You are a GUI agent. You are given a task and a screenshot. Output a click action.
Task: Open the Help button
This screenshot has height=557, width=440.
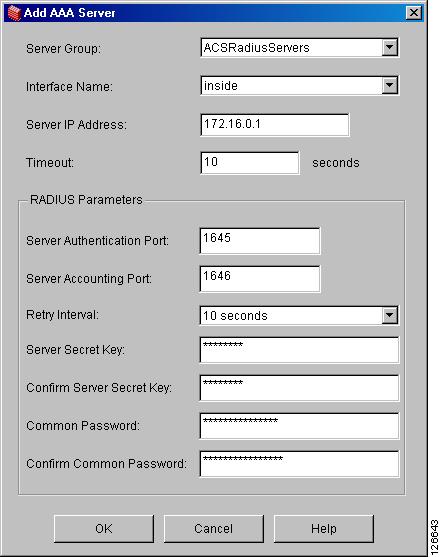324,529
